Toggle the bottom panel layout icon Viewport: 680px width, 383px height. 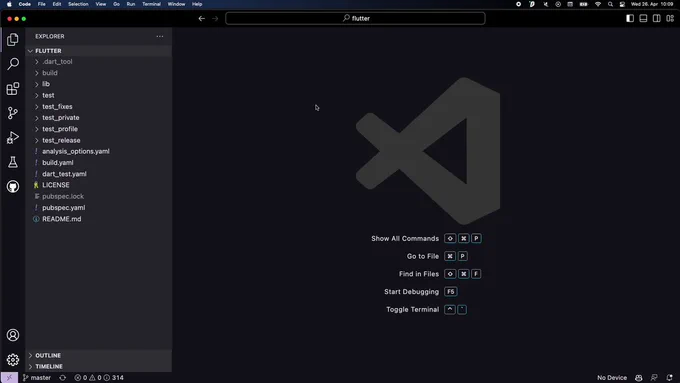pos(643,18)
